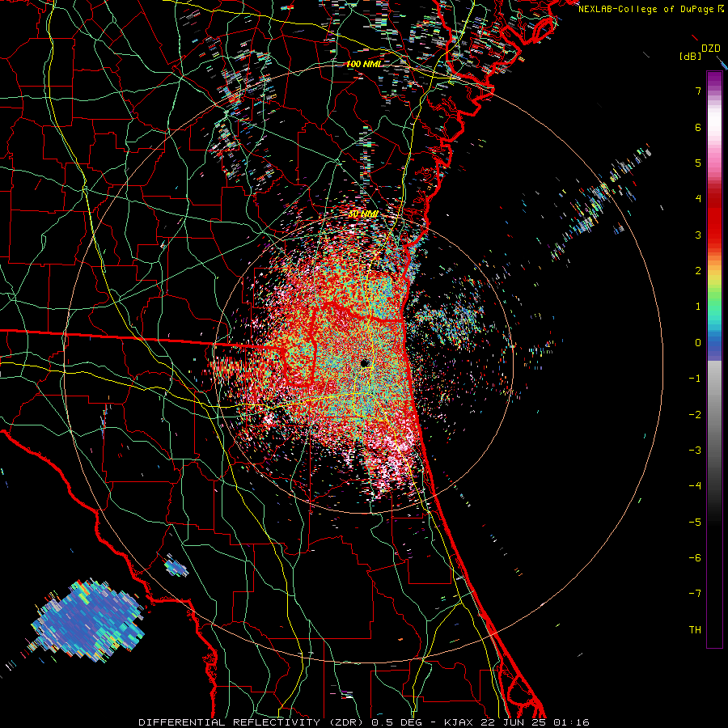Click the 50 NMI range ring label
The image size is (728, 728).
(363, 214)
